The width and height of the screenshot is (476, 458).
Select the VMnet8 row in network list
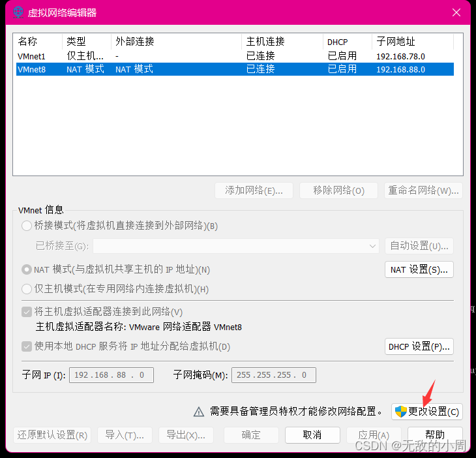point(235,69)
